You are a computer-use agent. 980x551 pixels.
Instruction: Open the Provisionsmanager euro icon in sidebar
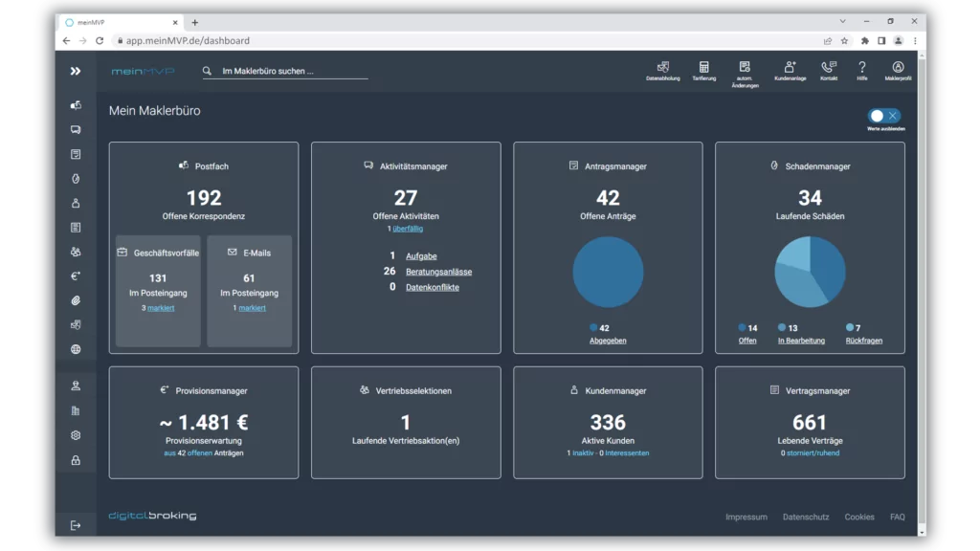coord(76,276)
